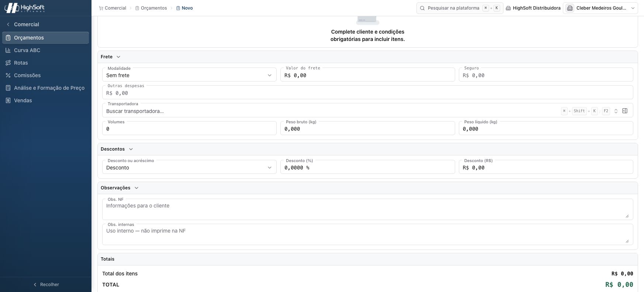Click the building icon beside HighSoft Distribuidora
644x292 pixels.
(508, 8)
